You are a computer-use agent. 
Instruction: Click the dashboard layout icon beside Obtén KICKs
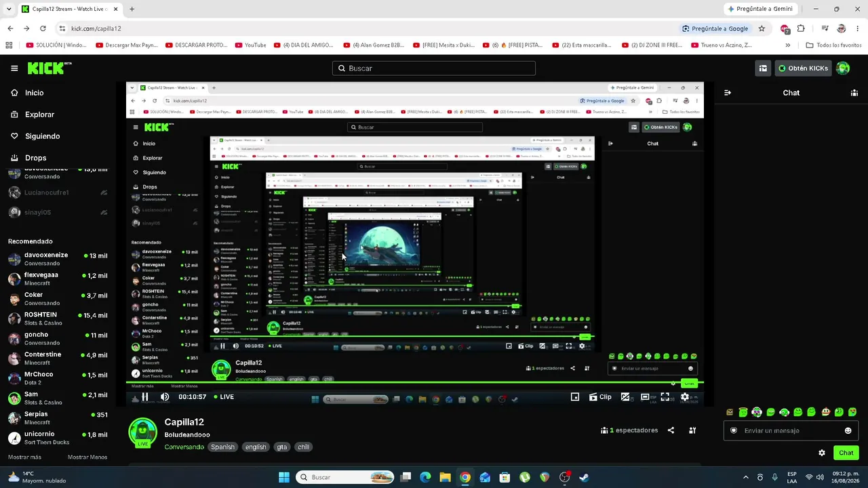(763, 68)
